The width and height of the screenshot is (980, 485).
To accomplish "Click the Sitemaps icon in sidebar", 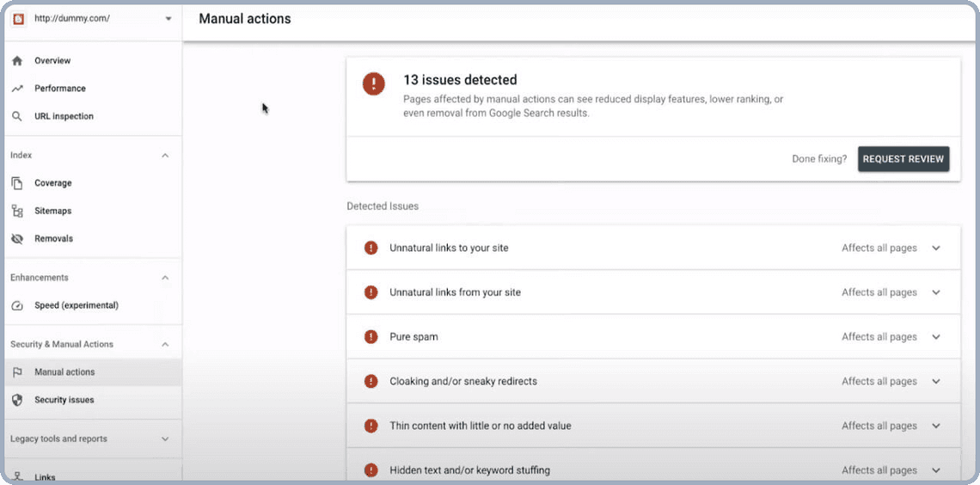I will 17,211.
